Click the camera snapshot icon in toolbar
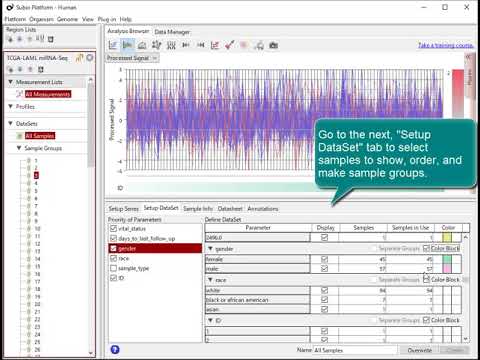Image resolution: width=480 pixels, height=360 pixels. pyautogui.click(x=273, y=45)
